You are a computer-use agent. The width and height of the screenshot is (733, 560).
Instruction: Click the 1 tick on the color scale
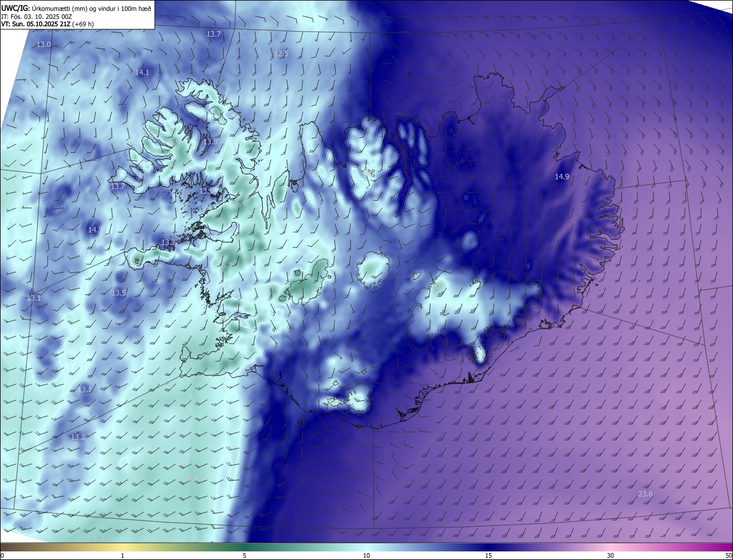tap(123, 556)
